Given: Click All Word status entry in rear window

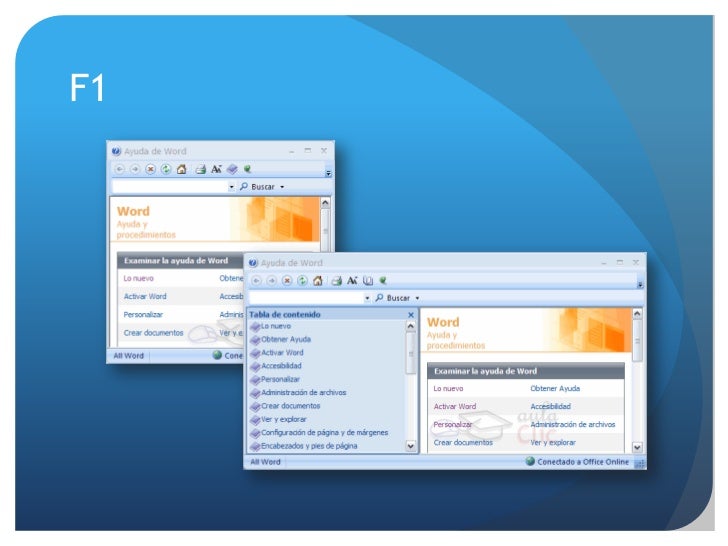Looking at the screenshot, I should 129,356.
